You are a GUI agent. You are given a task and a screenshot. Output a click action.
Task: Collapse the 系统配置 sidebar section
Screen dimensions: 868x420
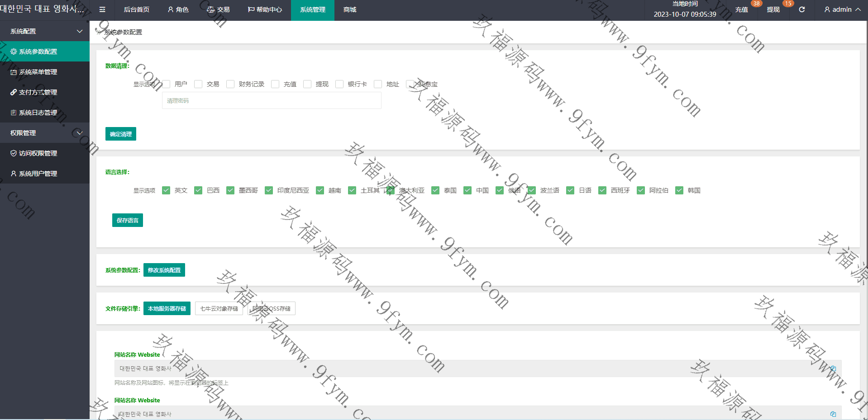pyautogui.click(x=80, y=31)
